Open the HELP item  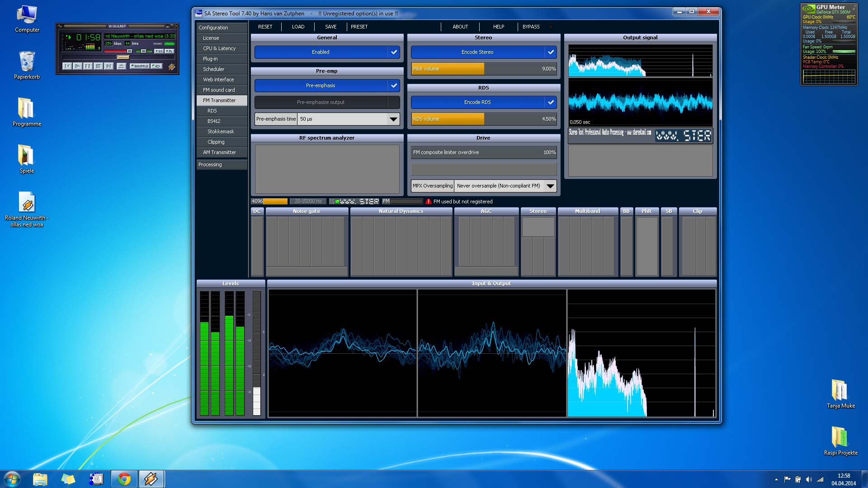499,27
